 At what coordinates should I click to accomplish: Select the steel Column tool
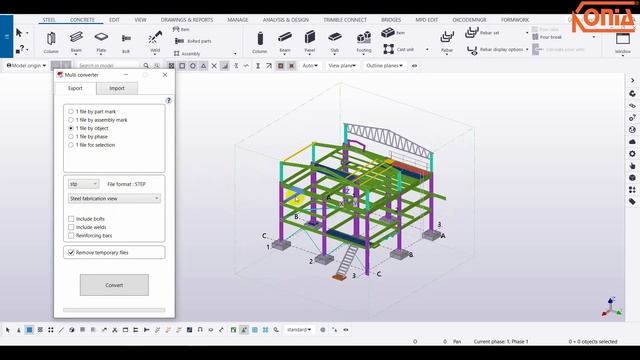51,42
